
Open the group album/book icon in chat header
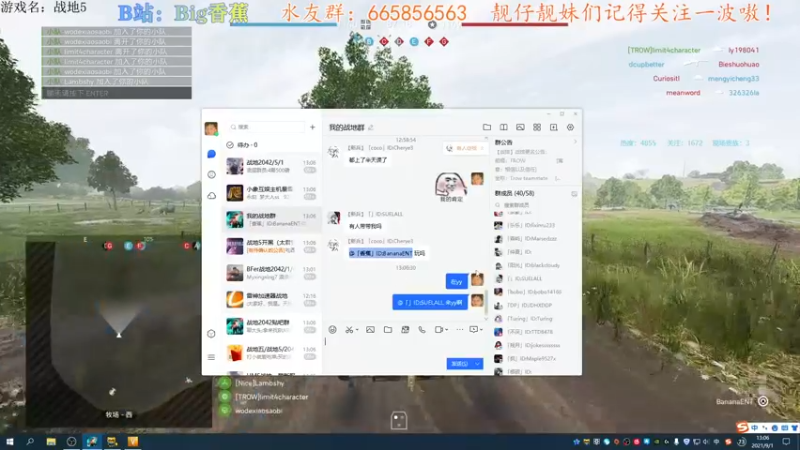click(504, 127)
